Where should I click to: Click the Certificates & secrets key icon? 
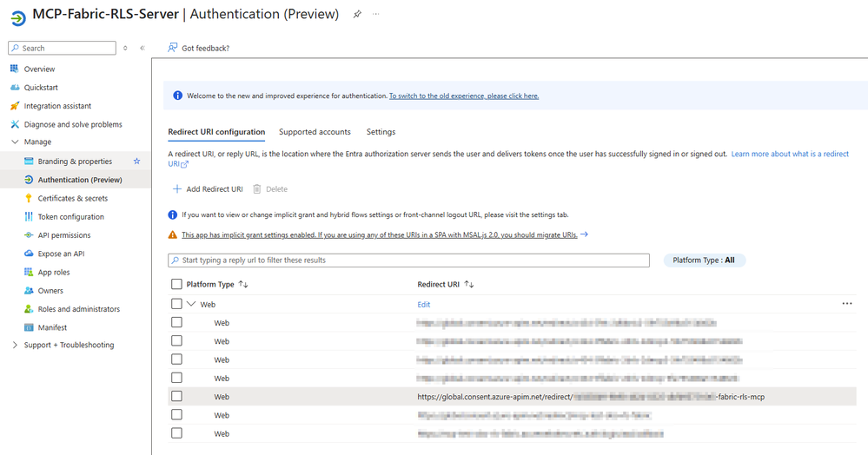[29, 198]
